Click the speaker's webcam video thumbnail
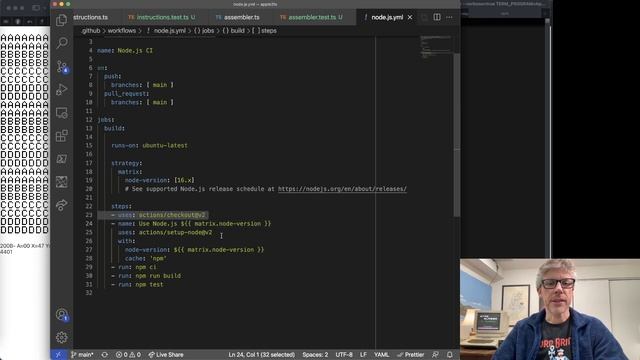 click(x=550, y=309)
